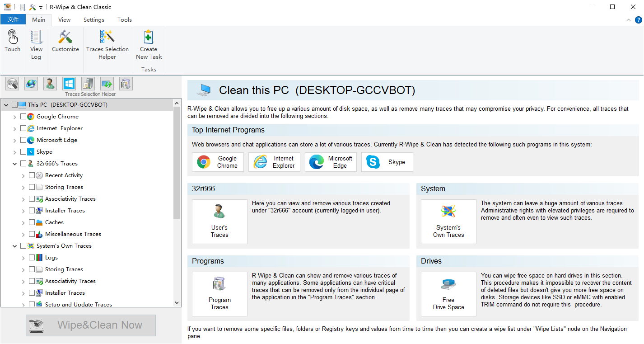
Task: Open Internet Explorer tile in Top Internet Programs
Action: [274, 162]
